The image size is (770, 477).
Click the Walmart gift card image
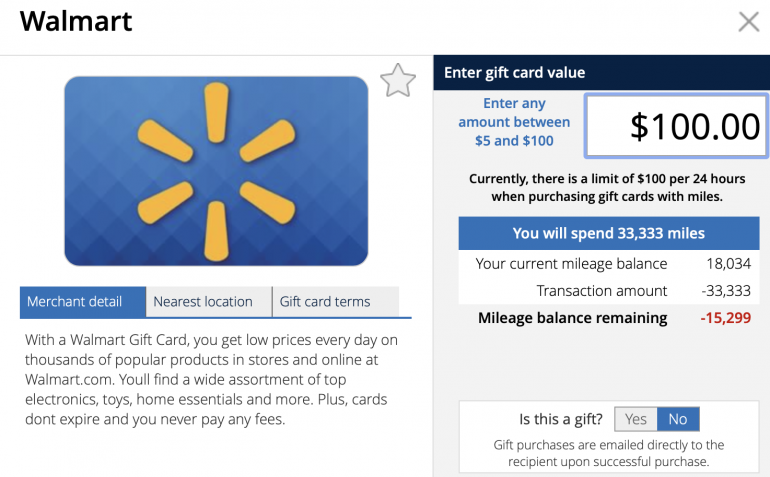click(x=216, y=170)
